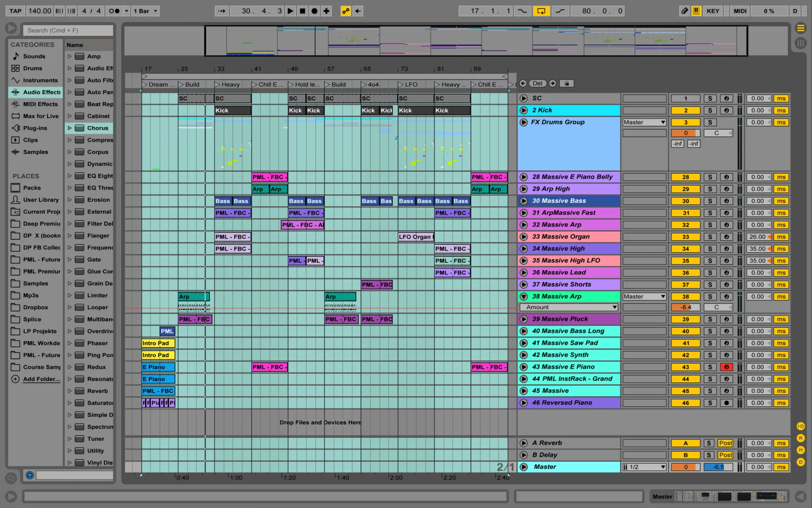Arm the 46 Reversed Piano track

[726, 403]
